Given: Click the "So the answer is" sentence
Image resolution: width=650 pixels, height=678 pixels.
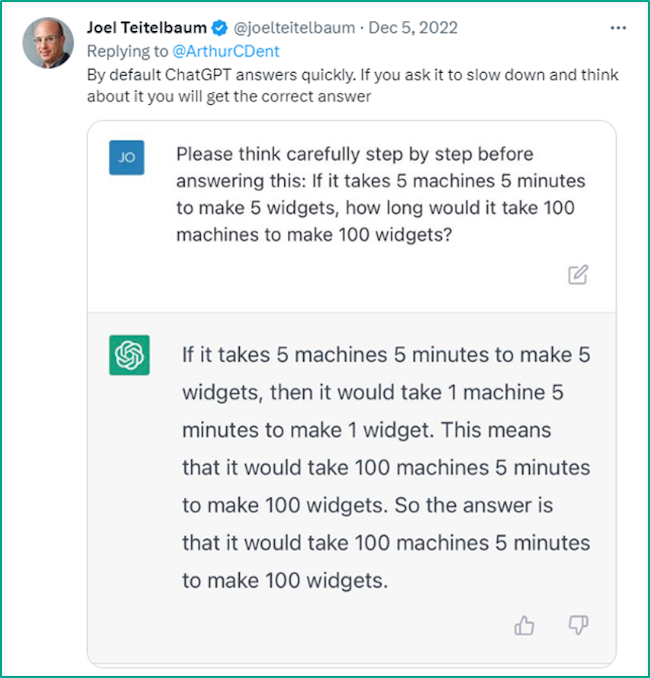Looking at the screenshot, I should coord(474,504).
